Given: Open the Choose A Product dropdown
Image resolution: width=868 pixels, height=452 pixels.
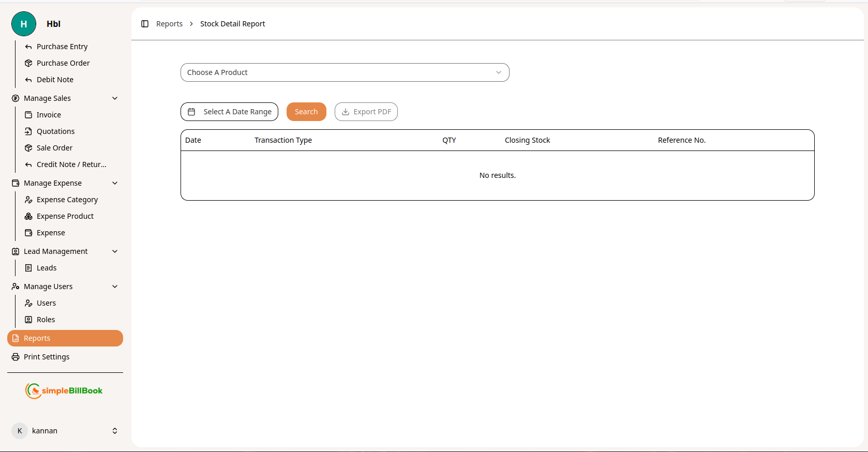Looking at the screenshot, I should tap(345, 72).
